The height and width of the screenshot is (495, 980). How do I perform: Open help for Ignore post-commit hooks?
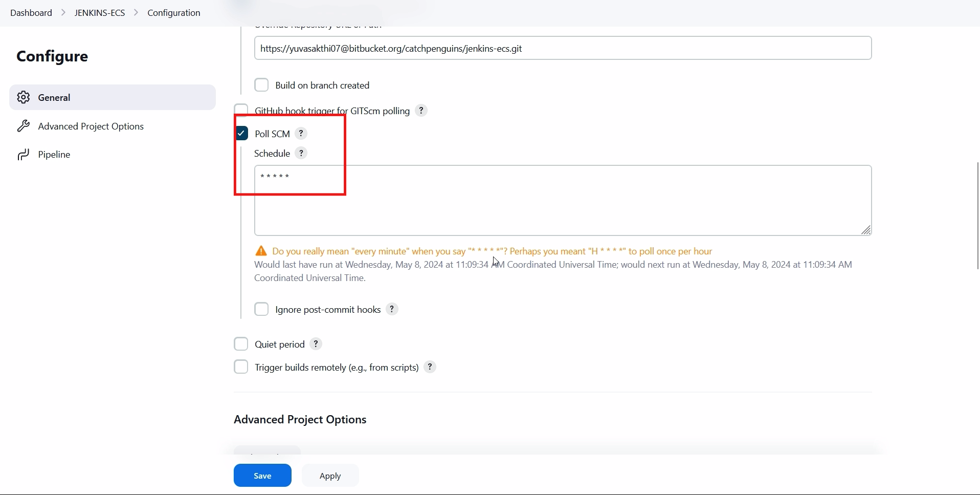click(x=392, y=309)
